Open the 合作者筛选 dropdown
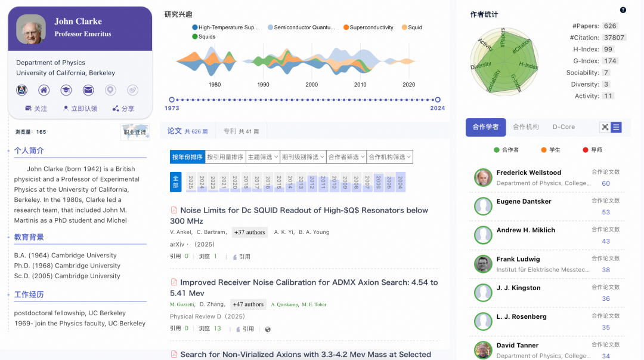 click(345, 156)
